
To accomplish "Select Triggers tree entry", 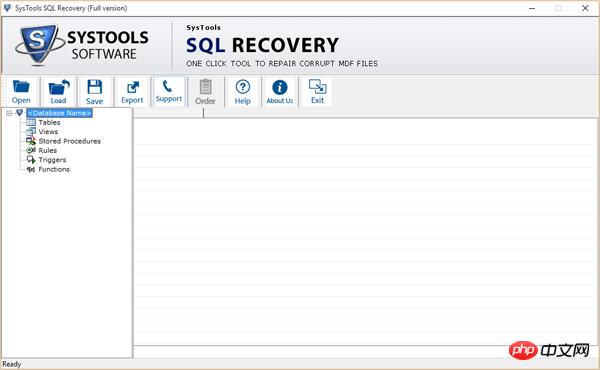I will coord(52,160).
